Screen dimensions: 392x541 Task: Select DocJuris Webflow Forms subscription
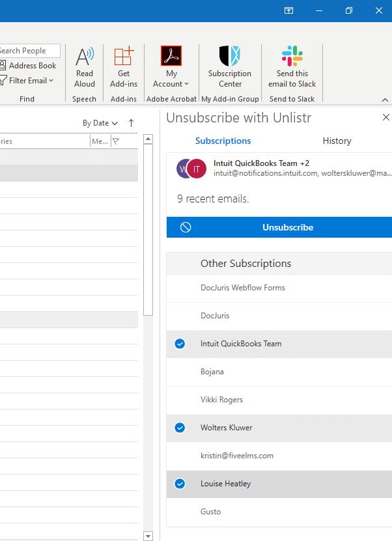tap(279, 288)
